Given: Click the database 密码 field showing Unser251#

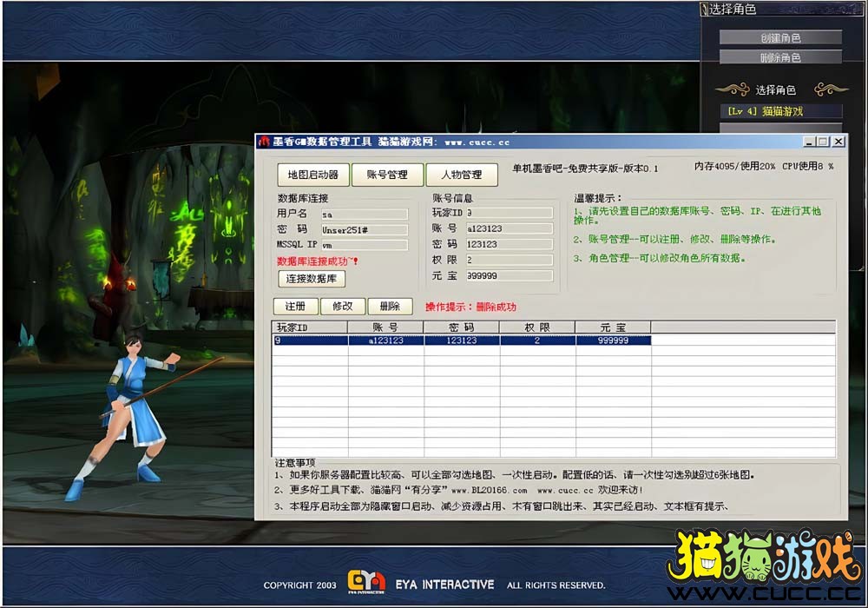Looking at the screenshot, I should tap(365, 230).
